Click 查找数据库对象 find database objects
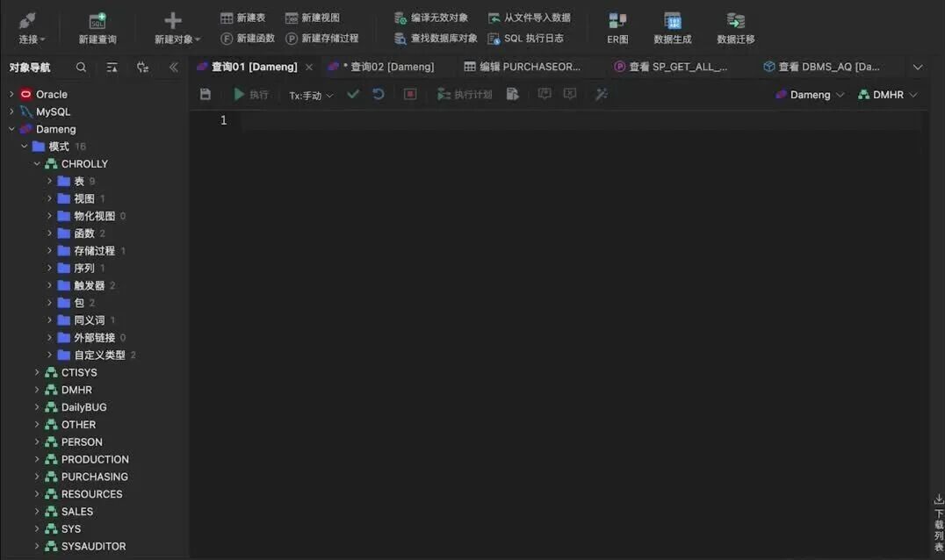The width and height of the screenshot is (945, 560). point(435,39)
